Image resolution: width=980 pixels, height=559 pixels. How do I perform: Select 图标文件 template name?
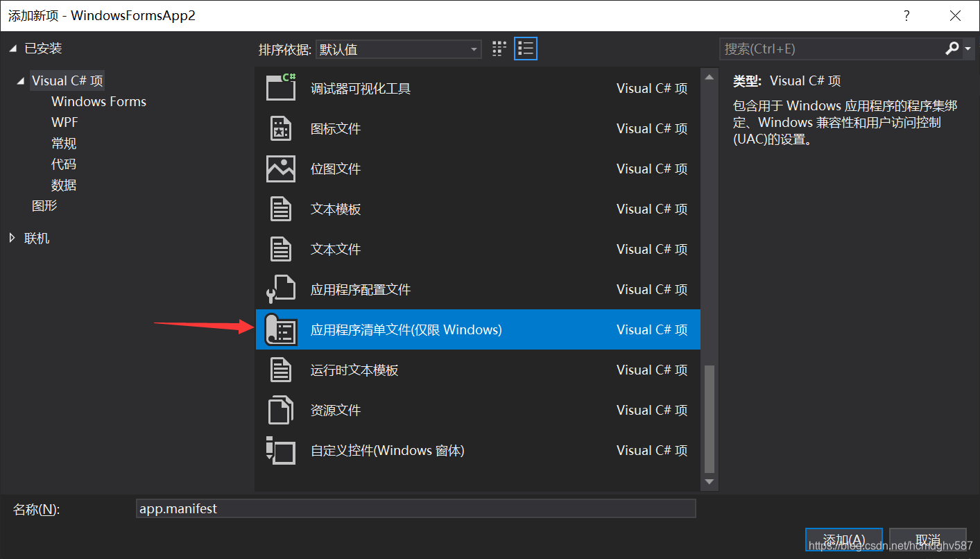(336, 128)
